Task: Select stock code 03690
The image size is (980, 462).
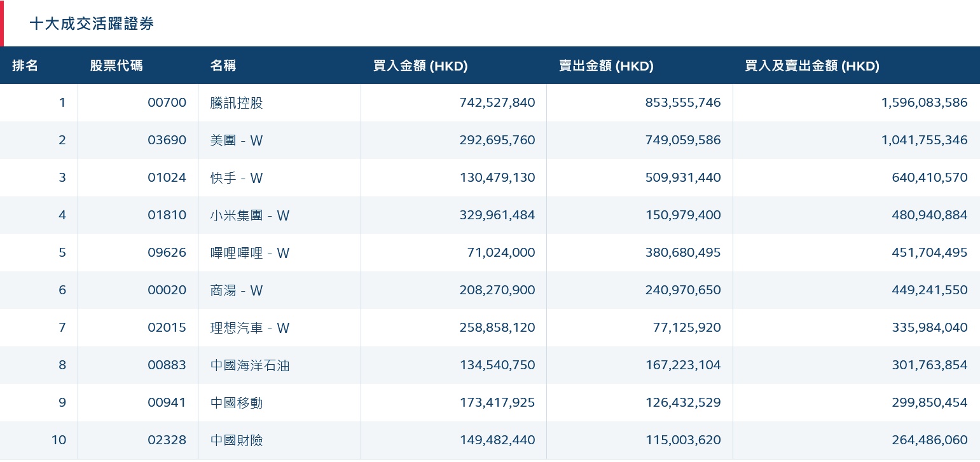Action: (167, 140)
